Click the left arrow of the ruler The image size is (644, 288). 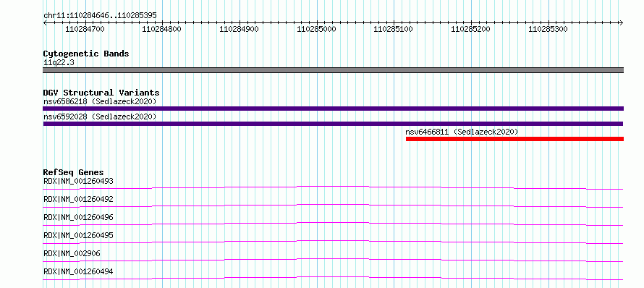point(45,22)
